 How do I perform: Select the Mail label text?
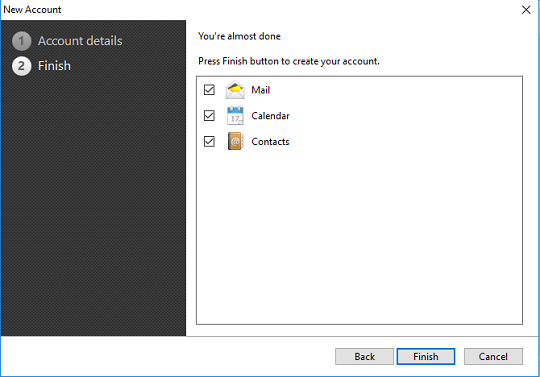click(x=260, y=90)
